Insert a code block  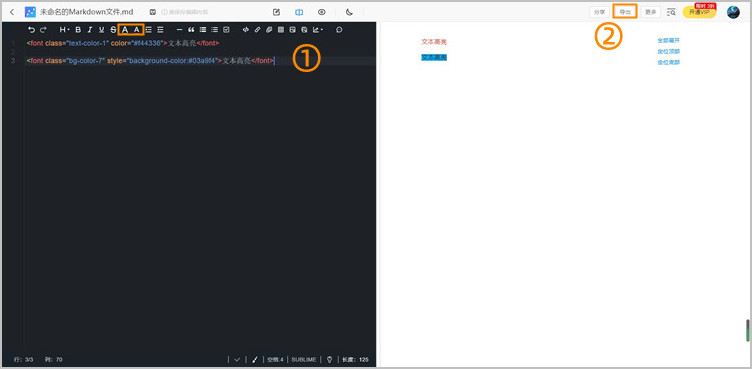[246, 30]
